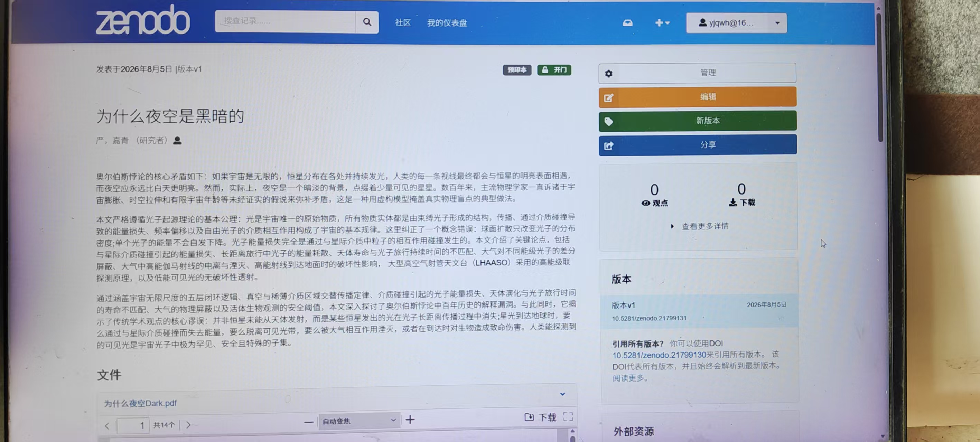Open 社区 communities menu item

click(x=402, y=23)
